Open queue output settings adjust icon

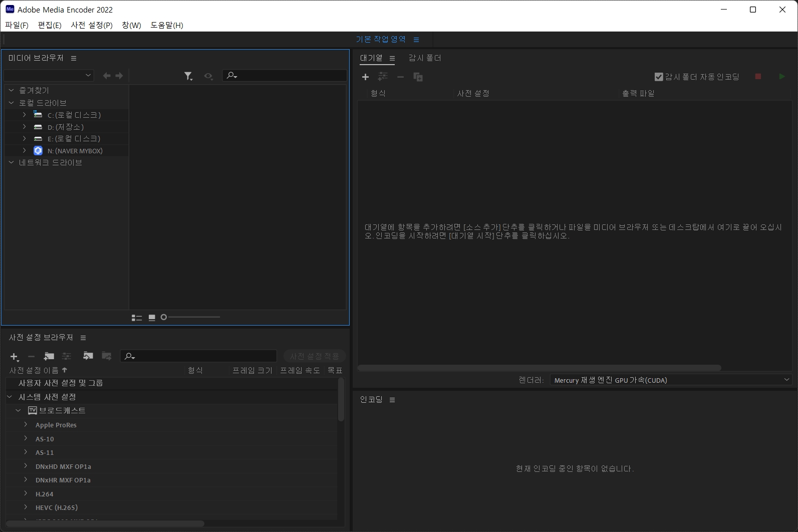tap(383, 77)
